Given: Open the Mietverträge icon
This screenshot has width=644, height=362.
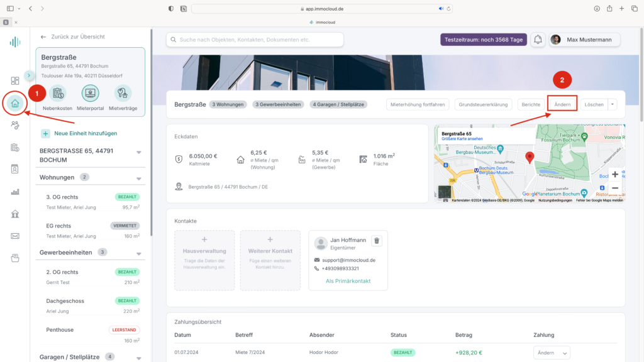Looking at the screenshot, I should pyautogui.click(x=123, y=93).
